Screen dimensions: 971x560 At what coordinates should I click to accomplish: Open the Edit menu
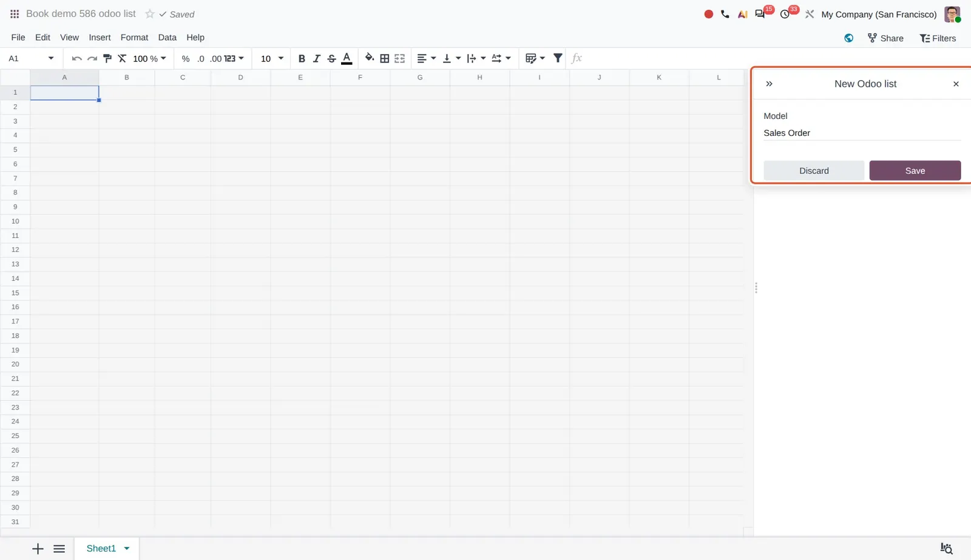42,38
